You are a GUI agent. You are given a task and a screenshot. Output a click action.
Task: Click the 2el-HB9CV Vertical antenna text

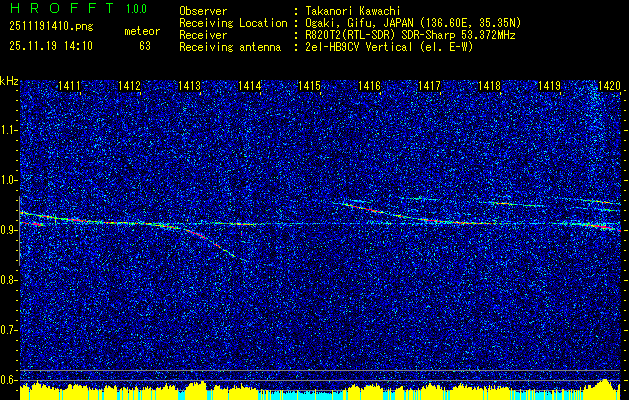(388, 47)
